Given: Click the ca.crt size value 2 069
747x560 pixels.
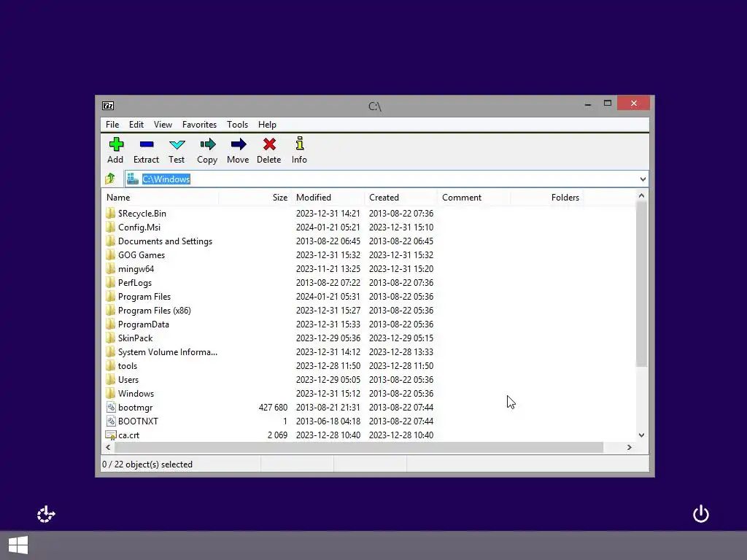Looking at the screenshot, I should click(277, 435).
